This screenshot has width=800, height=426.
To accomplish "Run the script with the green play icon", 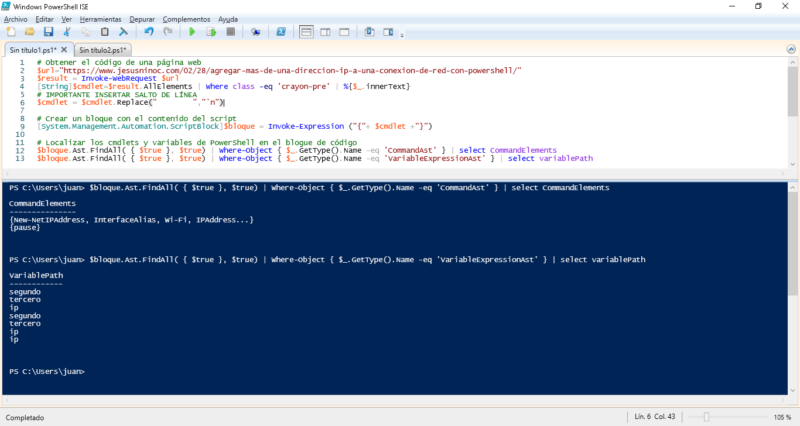I will (x=190, y=32).
